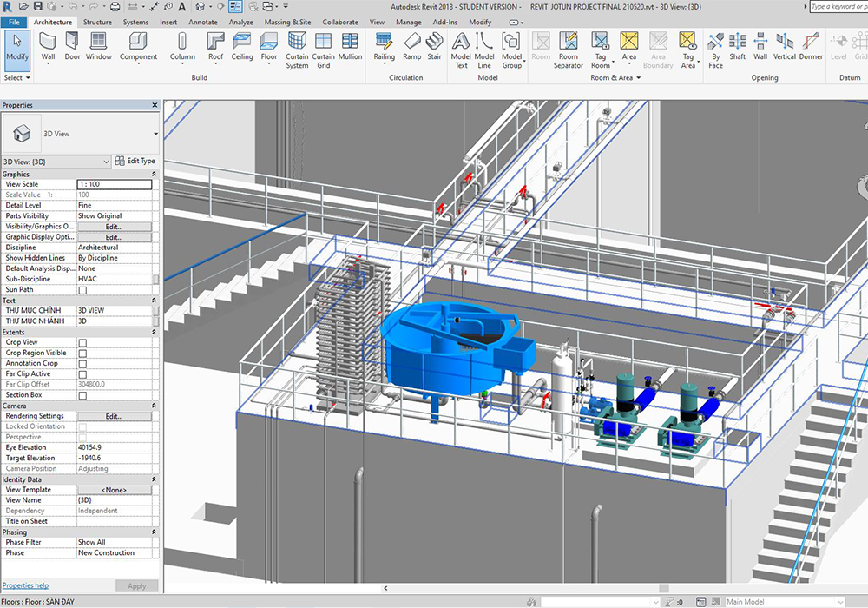Open the 3D View type selector dropdown
Viewport: 868px width, 608px height.
(155, 135)
